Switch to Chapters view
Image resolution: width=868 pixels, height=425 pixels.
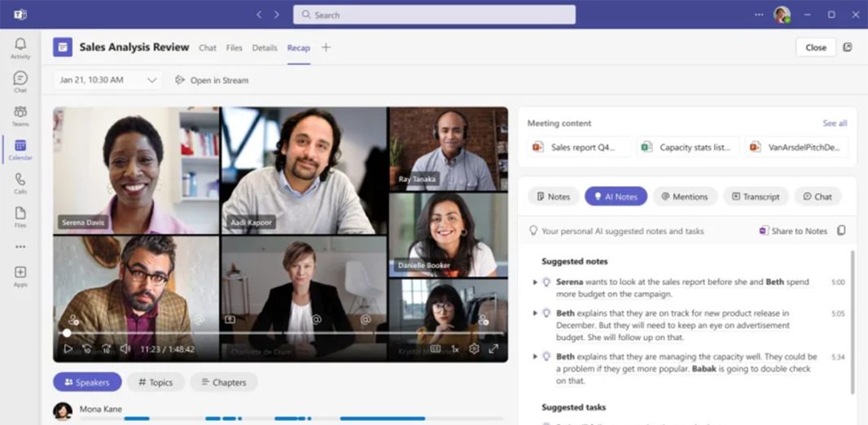click(224, 383)
